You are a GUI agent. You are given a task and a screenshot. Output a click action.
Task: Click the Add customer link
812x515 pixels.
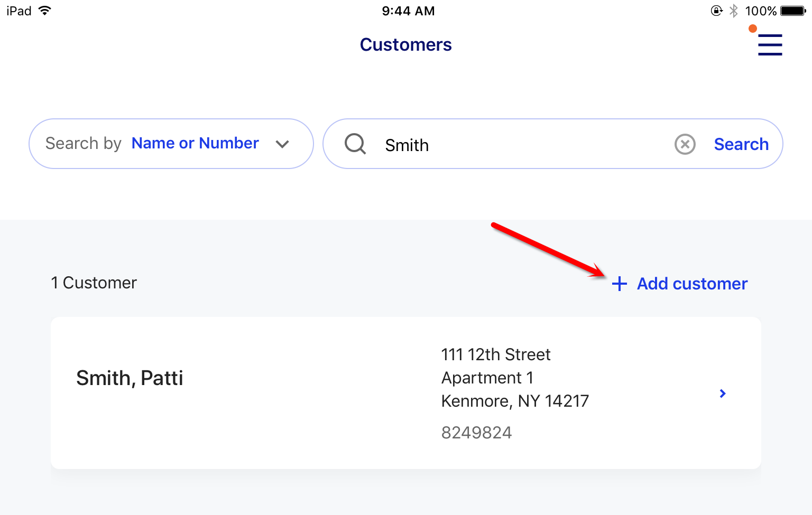click(x=692, y=284)
